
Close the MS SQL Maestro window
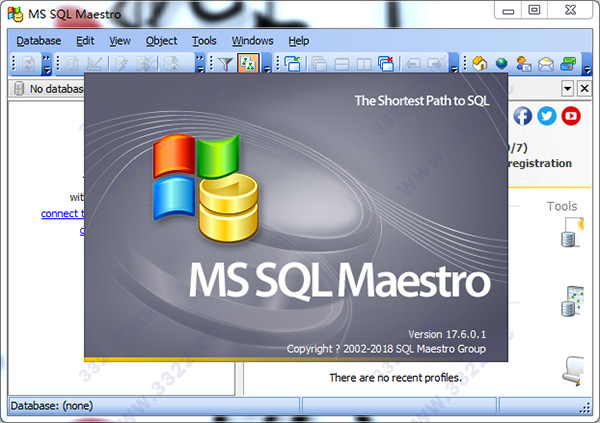570,10
